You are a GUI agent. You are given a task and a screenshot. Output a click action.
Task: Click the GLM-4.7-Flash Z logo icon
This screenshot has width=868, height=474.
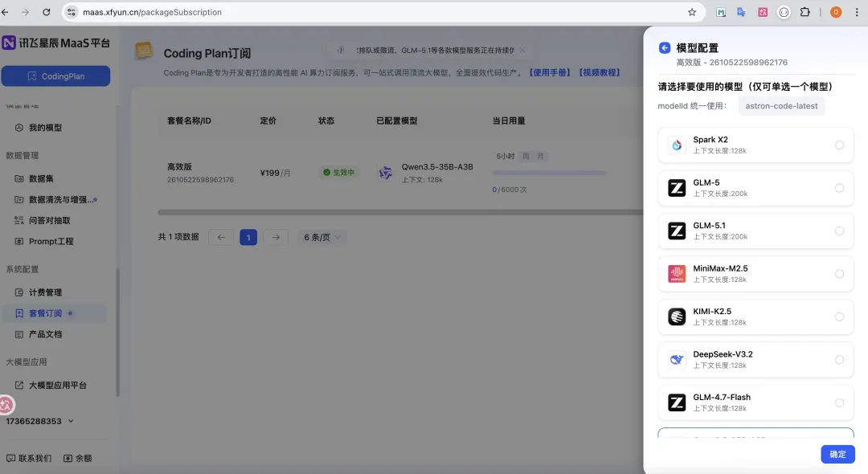[677, 402]
